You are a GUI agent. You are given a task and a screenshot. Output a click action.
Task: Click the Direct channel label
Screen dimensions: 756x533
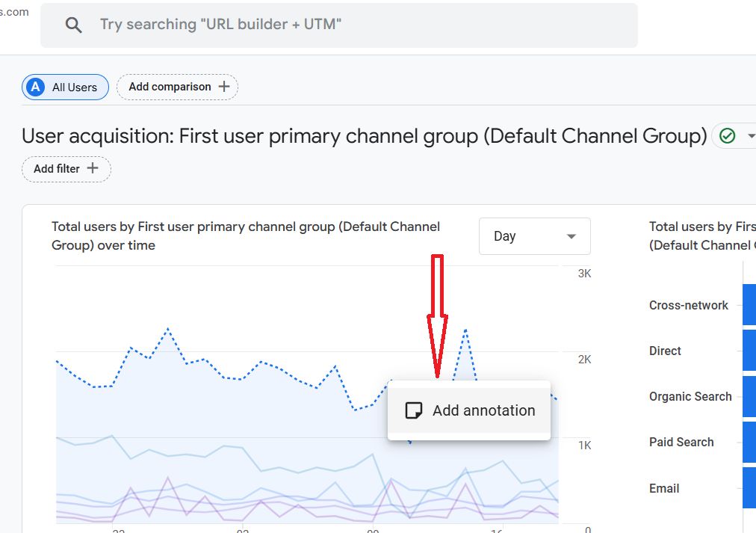tap(665, 351)
